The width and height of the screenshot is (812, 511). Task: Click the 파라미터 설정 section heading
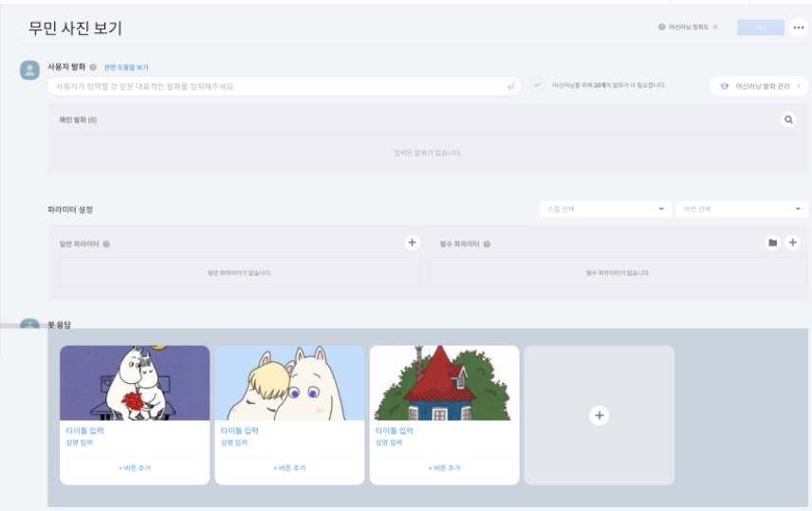[x=70, y=210]
